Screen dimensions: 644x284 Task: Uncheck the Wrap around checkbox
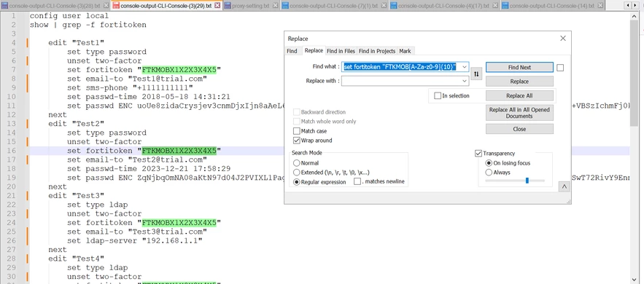coord(297,141)
